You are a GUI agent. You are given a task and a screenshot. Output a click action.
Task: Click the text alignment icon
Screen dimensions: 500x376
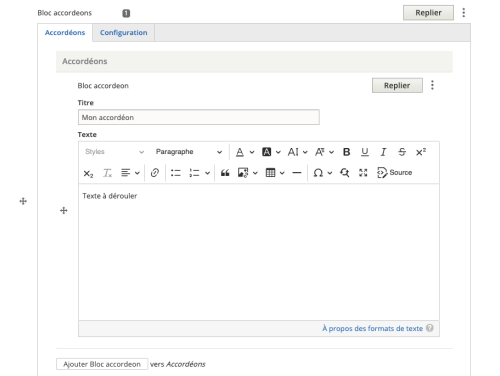pos(125,173)
